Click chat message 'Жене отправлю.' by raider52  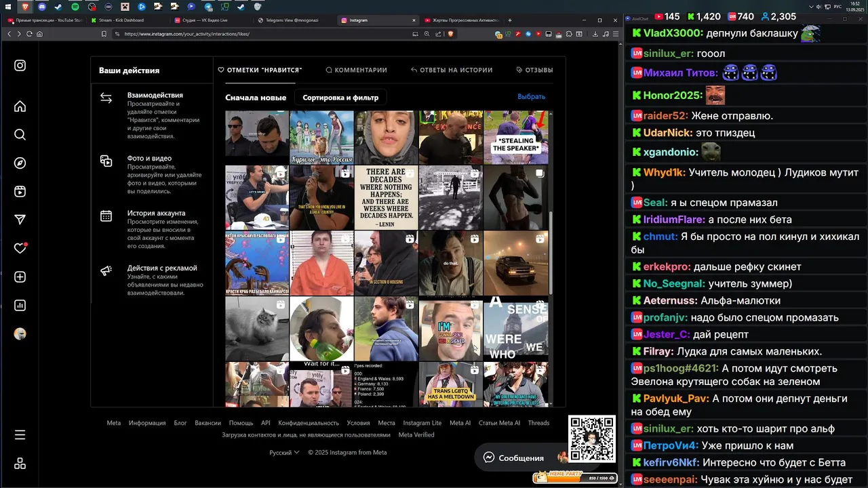pyautogui.click(x=732, y=116)
